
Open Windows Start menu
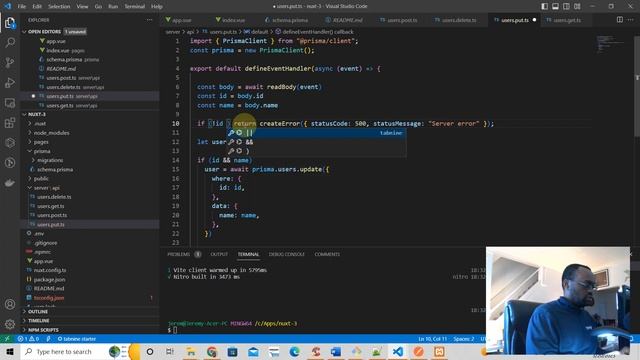pyautogui.click(x=10, y=351)
